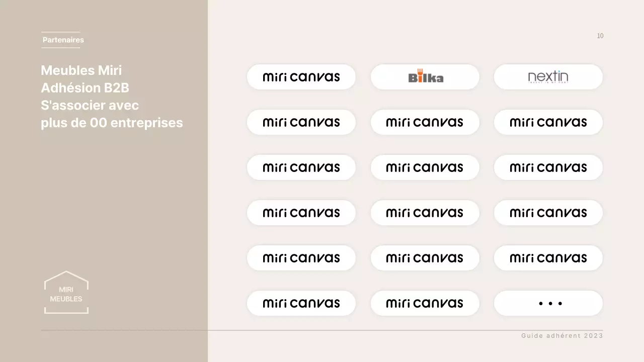Select the miri canvas logo directly below Bilka
This screenshot has height=362, width=644.
pyautogui.click(x=425, y=122)
